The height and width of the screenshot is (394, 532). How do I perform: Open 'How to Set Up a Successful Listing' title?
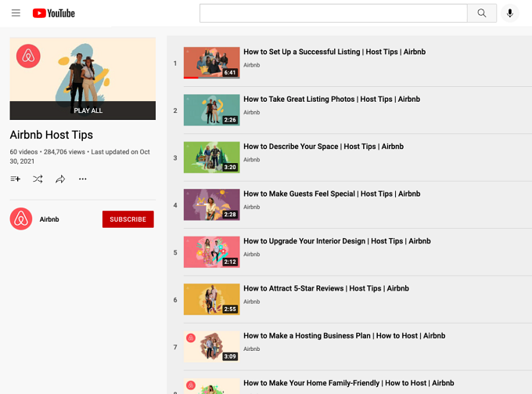(335, 52)
